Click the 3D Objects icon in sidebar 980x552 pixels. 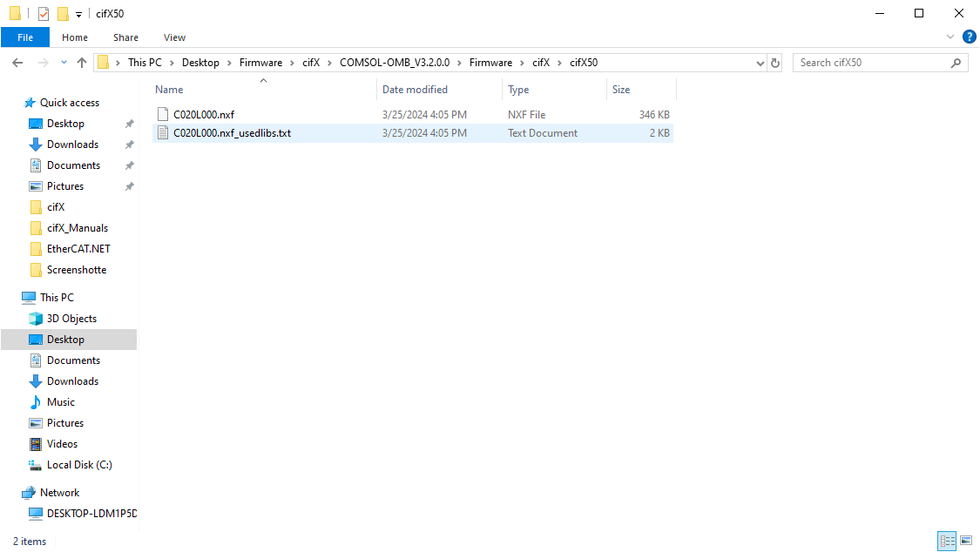pos(36,319)
